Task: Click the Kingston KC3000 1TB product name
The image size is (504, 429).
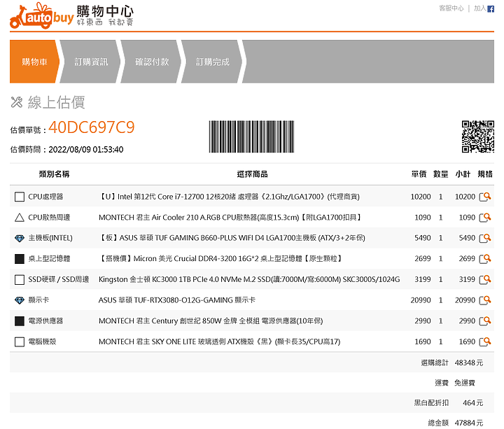Action: click(249, 279)
